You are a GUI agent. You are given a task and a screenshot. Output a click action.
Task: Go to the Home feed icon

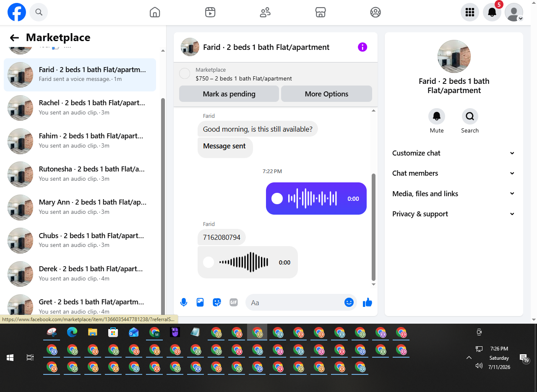coord(155,12)
